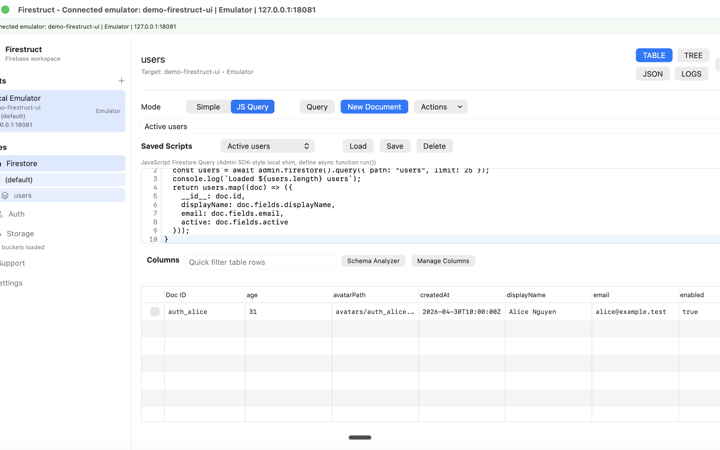The height and width of the screenshot is (450, 720).
Task: Switch to the TABLE view
Action: [x=654, y=55]
